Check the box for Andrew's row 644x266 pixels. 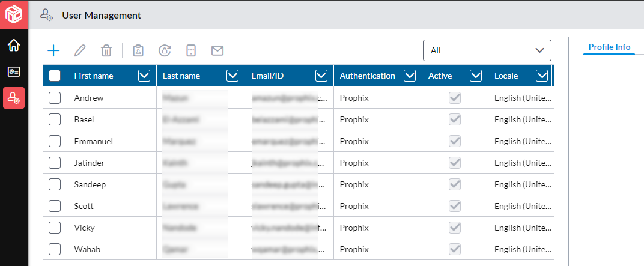(55, 98)
